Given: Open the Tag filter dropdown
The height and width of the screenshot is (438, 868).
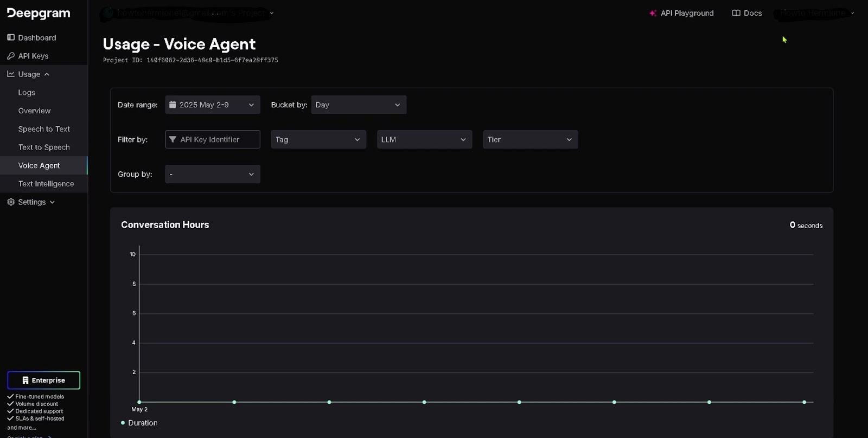Looking at the screenshot, I should (318, 139).
